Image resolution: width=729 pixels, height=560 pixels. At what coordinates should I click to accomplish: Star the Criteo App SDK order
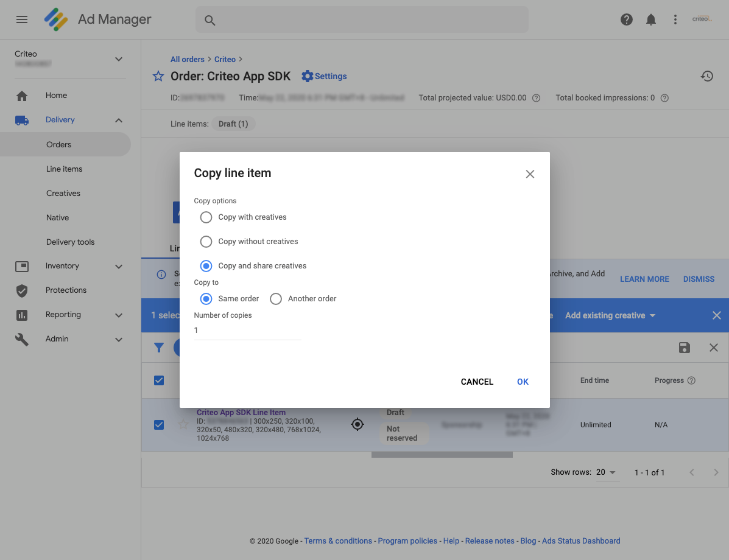(x=158, y=76)
